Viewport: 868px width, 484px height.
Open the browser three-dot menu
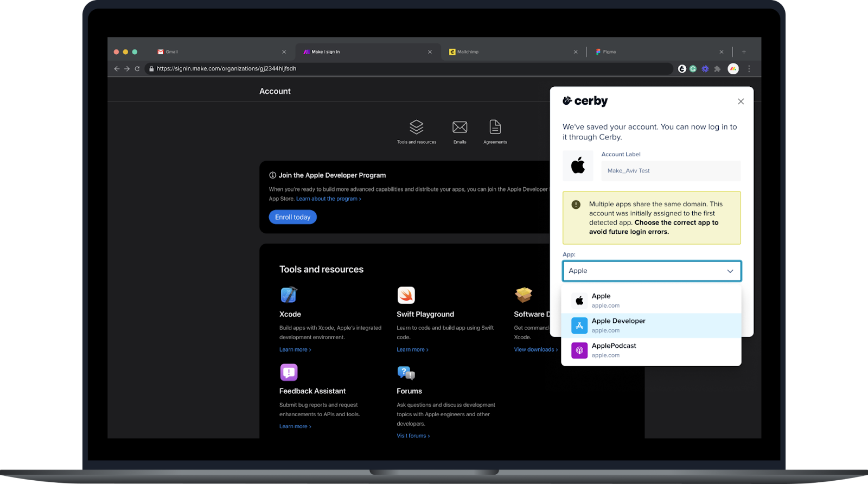749,69
